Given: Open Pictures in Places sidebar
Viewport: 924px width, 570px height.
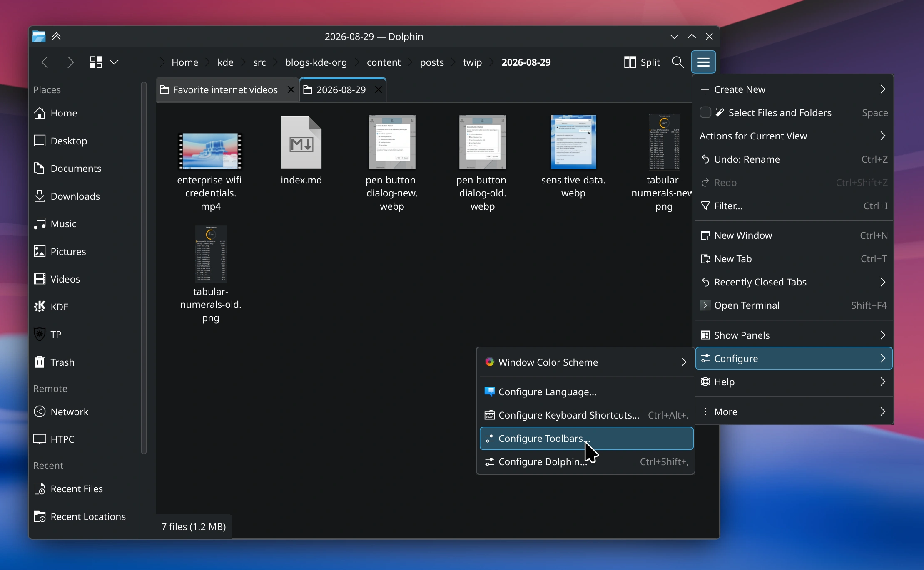Looking at the screenshot, I should 82,251.
